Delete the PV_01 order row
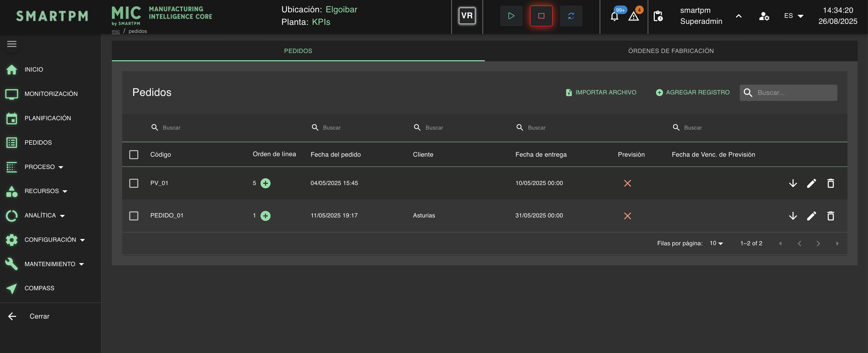Image resolution: width=868 pixels, height=353 pixels. pos(830,183)
